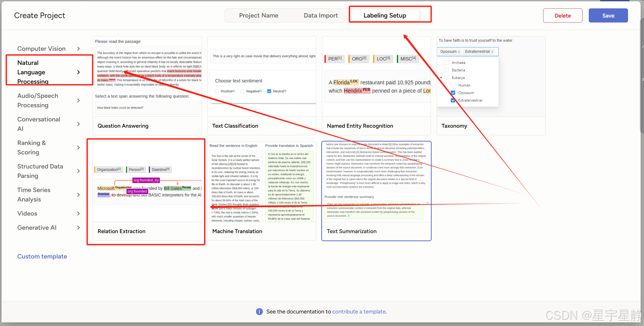Open the contribute a template link
The width and height of the screenshot is (644, 326).
pyautogui.click(x=359, y=312)
